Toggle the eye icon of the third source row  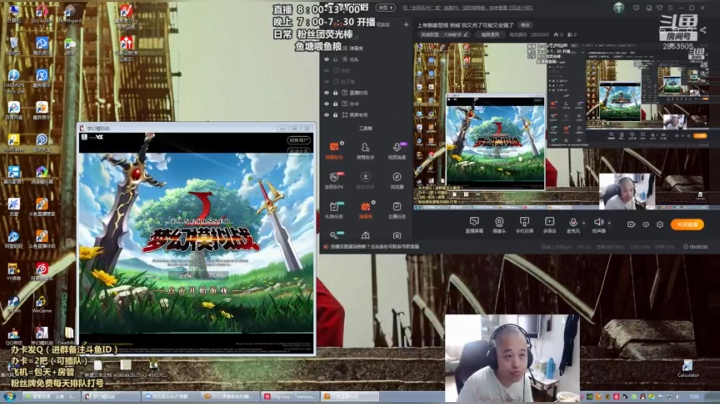tap(326, 81)
